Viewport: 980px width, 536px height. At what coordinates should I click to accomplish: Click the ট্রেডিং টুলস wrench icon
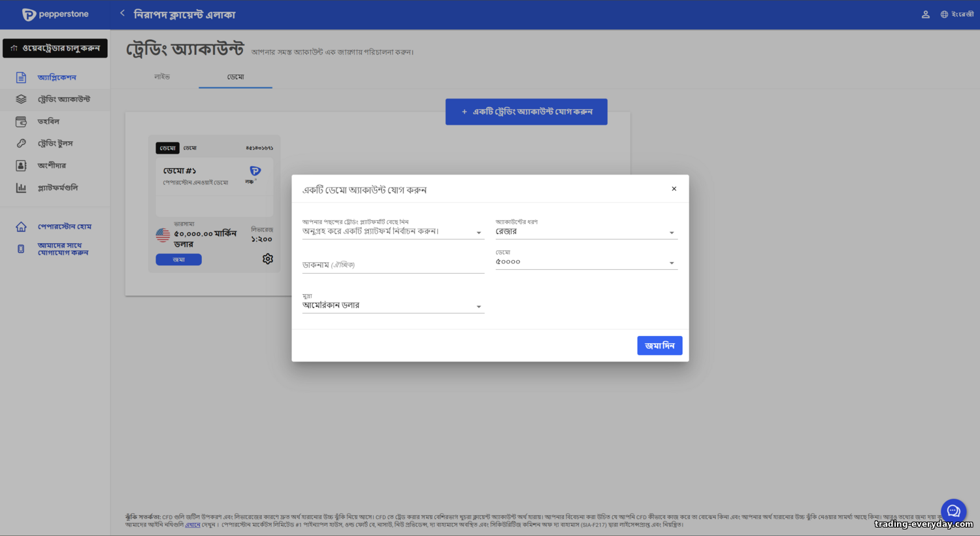pyautogui.click(x=21, y=143)
